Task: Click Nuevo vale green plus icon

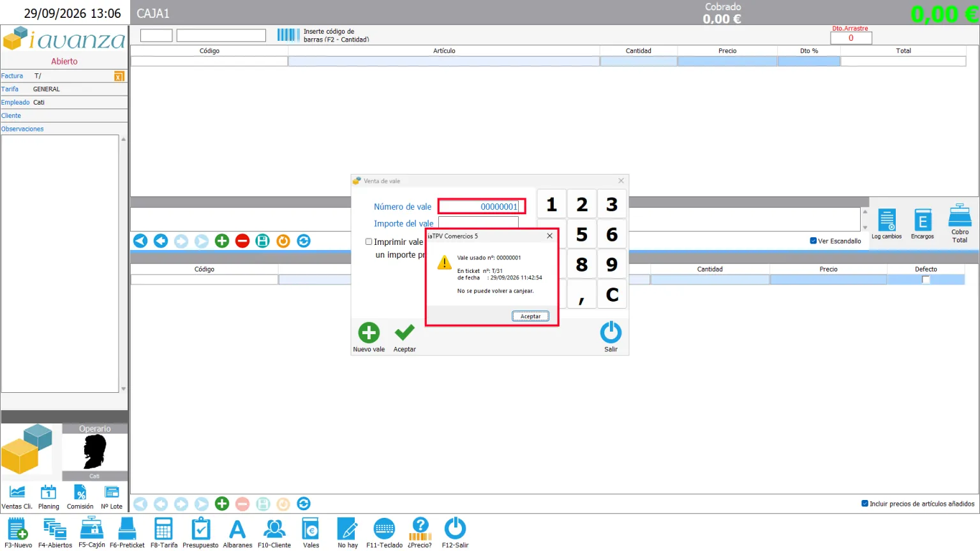Action: click(369, 333)
